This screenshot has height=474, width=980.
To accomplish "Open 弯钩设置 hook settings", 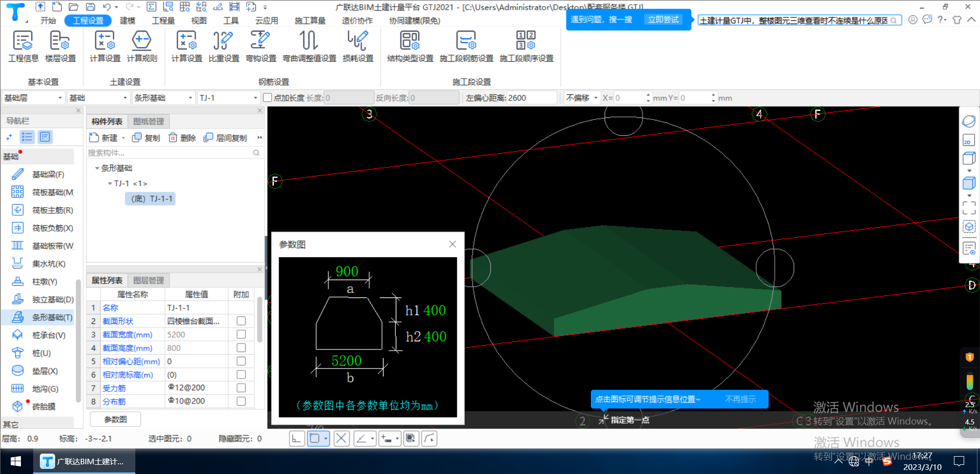I will pyautogui.click(x=260, y=46).
